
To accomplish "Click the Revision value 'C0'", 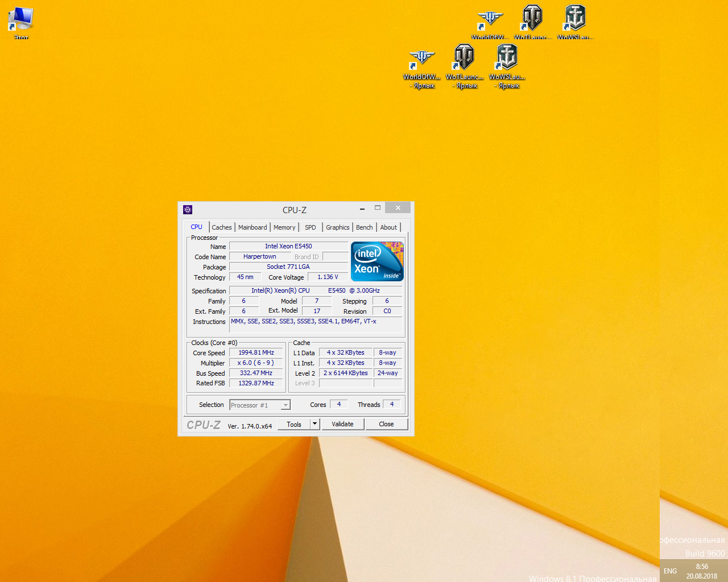I will [x=387, y=311].
